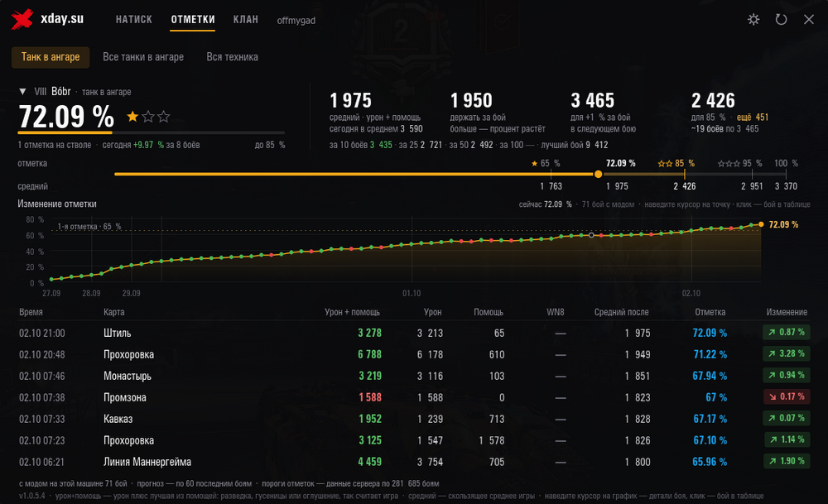Click the WN8 column header
Viewport: 828px width, 504px height.
click(556, 312)
